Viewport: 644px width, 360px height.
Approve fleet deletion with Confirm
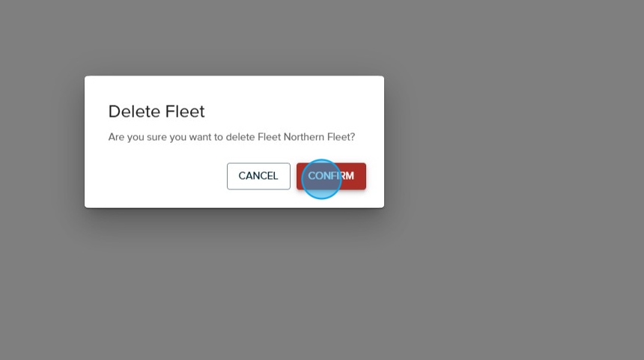tap(331, 176)
